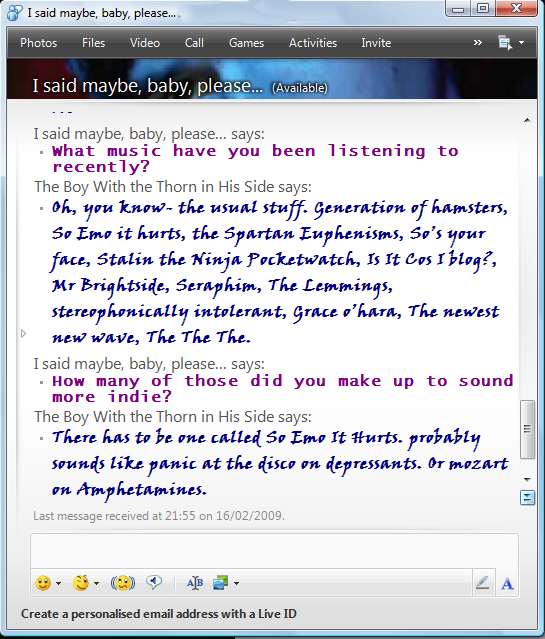This screenshot has height=639, width=545.
Task: Click in the message input field
Action: (274, 551)
